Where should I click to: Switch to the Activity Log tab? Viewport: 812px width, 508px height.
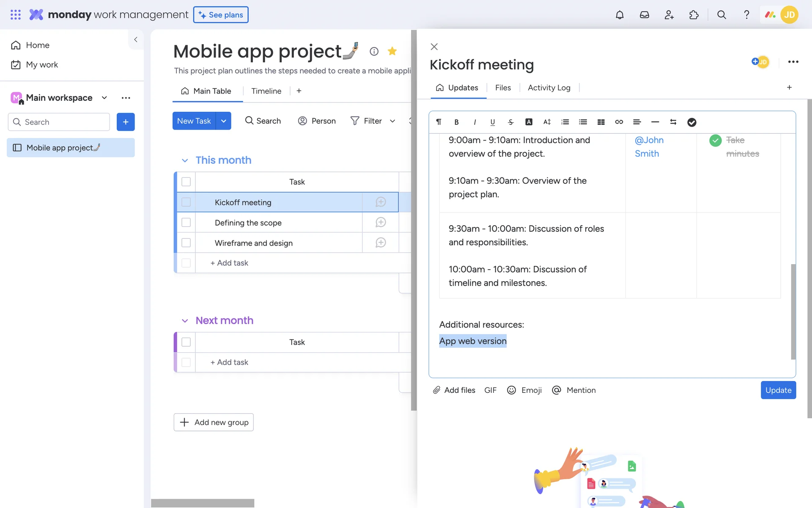(x=549, y=88)
